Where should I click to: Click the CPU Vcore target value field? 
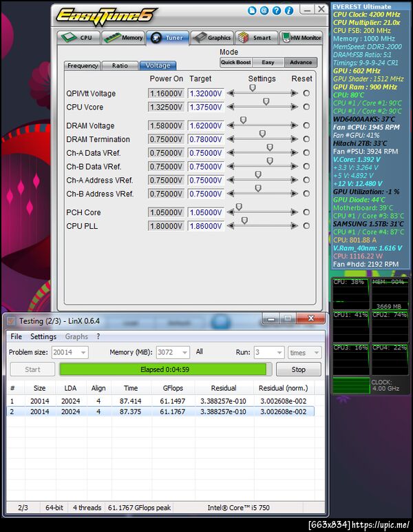tap(206, 108)
